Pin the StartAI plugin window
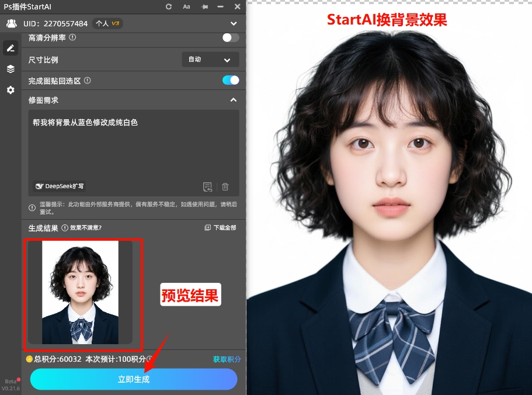This screenshot has width=532, height=395. click(x=204, y=6)
